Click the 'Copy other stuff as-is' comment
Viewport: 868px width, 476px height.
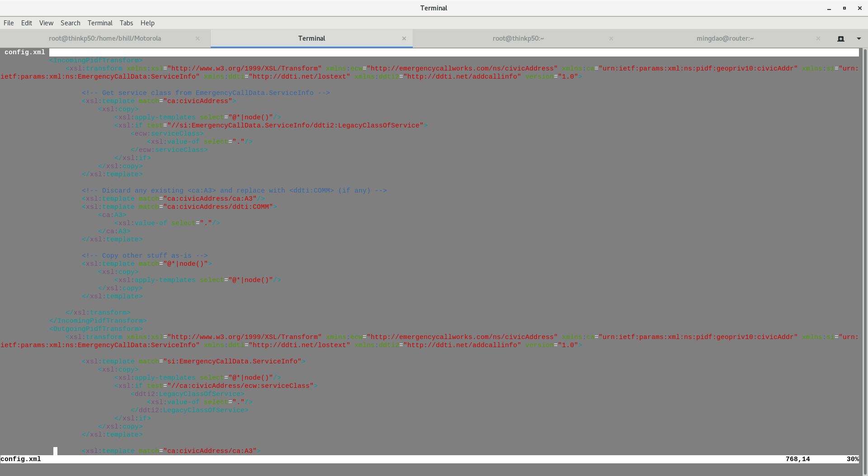(x=145, y=256)
